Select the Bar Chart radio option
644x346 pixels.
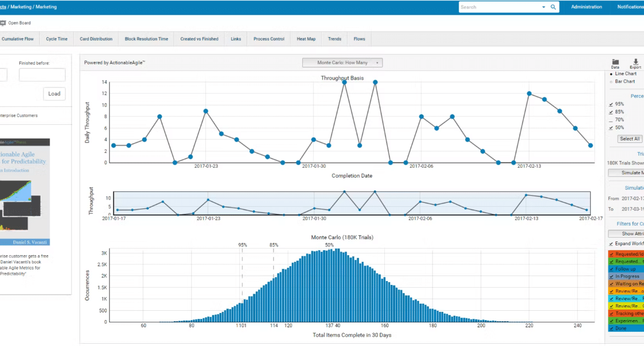tap(611, 81)
